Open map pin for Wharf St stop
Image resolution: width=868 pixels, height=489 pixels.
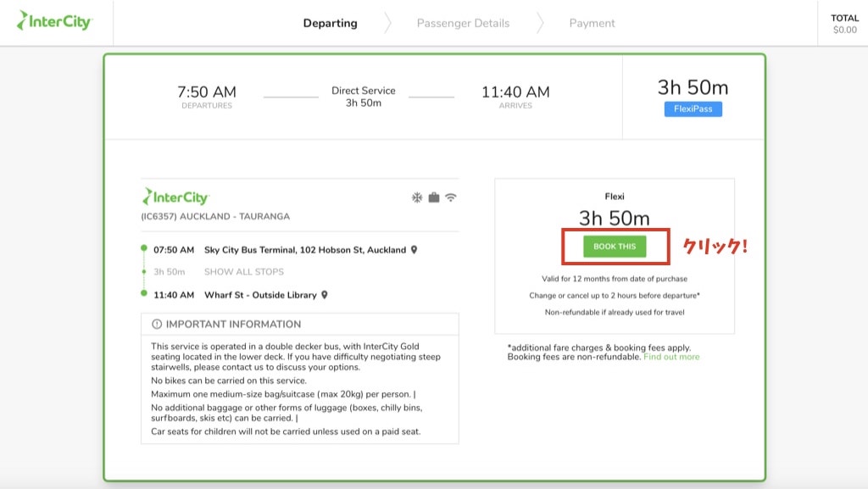(325, 295)
